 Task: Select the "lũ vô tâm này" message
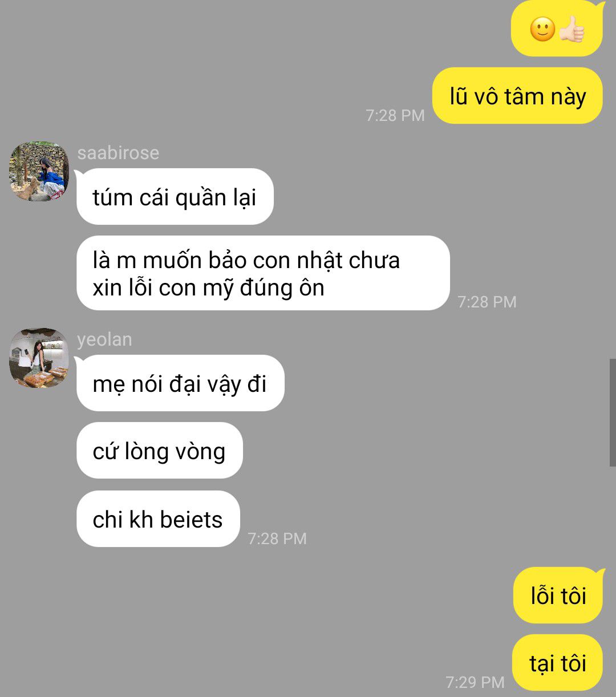pyautogui.click(x=517, y=96)
